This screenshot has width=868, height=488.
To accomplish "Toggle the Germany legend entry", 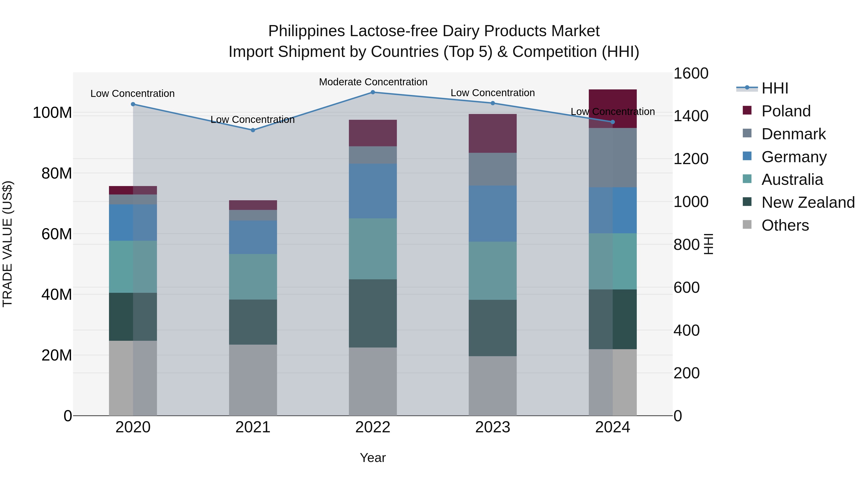I will (784, 157).
